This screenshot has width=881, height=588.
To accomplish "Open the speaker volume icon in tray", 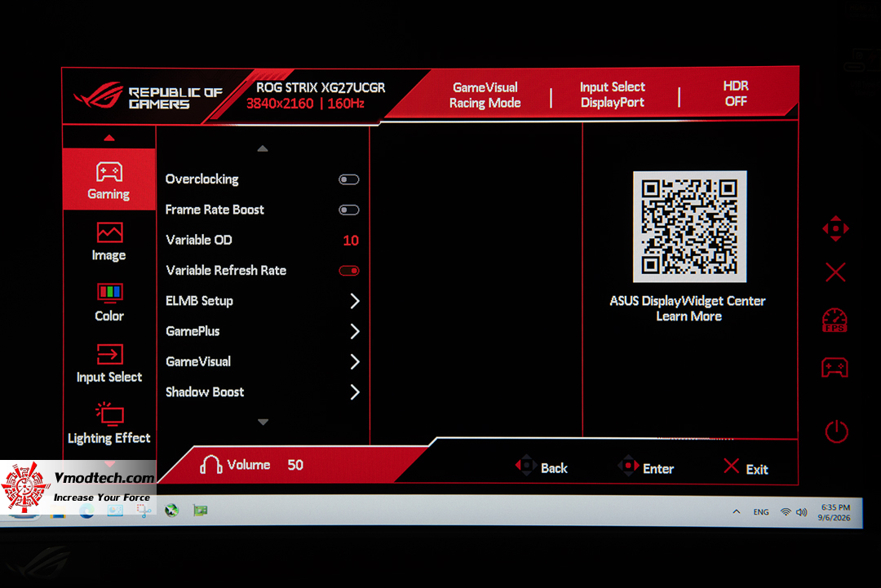I will [801, 512].
